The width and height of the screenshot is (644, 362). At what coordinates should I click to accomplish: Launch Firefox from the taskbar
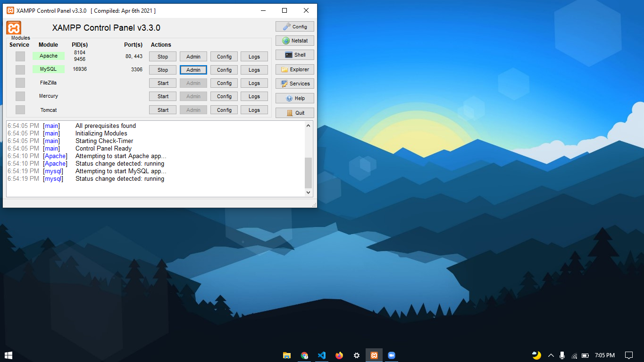click(339, 355)
